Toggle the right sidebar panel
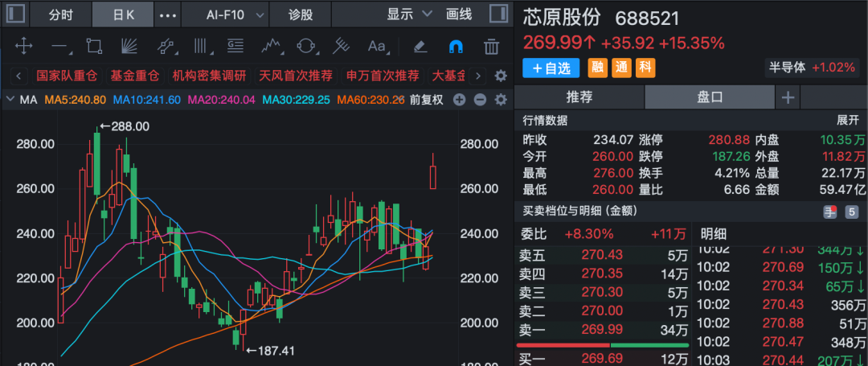868x366 pixels. click(x=497, y=14)
